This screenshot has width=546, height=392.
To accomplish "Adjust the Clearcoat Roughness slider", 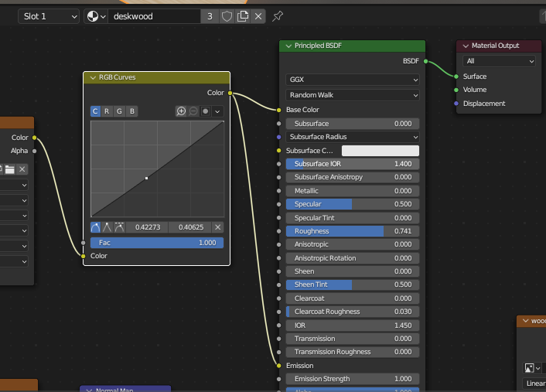I will [x=353, y=312].
